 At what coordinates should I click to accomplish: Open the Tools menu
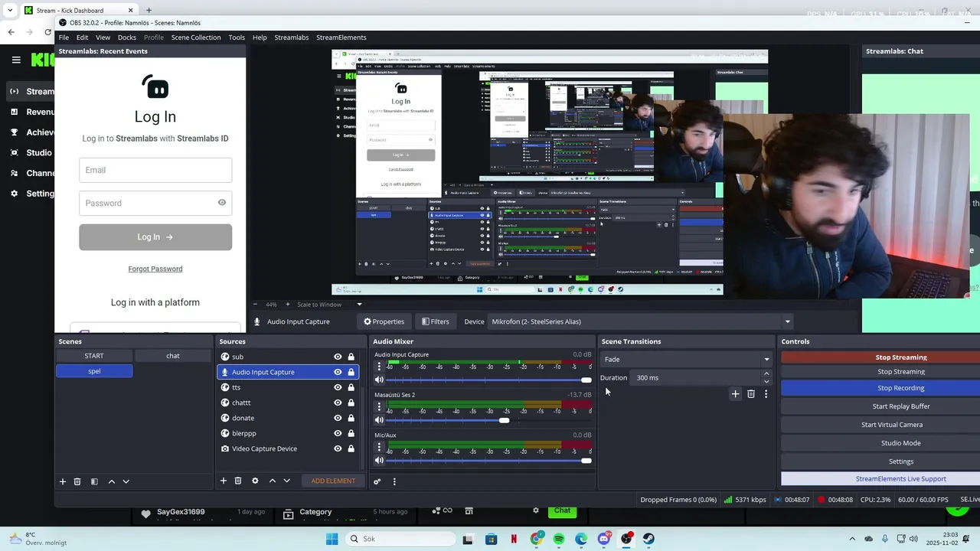pos(237,37)
